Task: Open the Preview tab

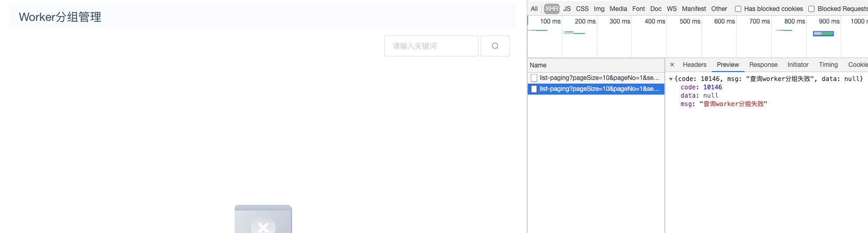Action: point(728,65)
